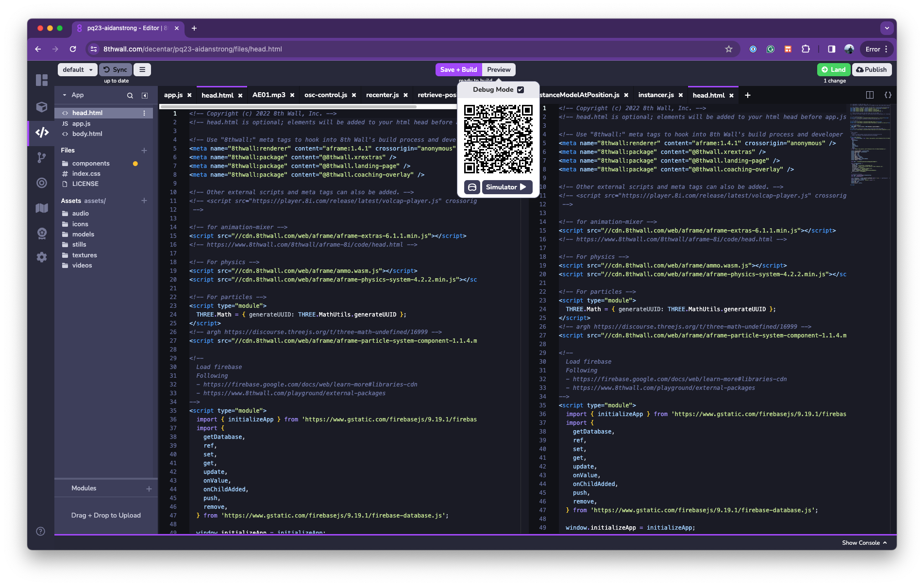The width and height of the screenshot is (924, 586).
Task: Open hamburger list menu next to Sync
Action: coord(142,69)
